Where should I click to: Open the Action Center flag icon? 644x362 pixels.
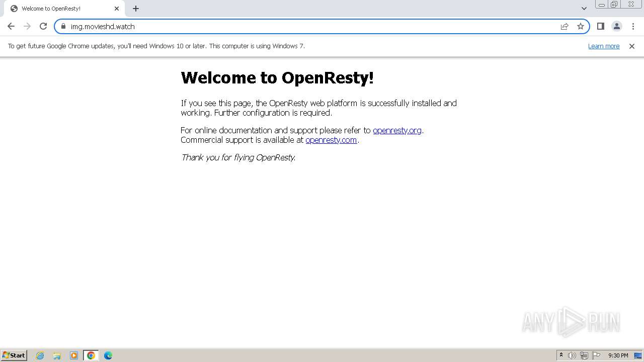pyautogui.click(x=596, y=355)
